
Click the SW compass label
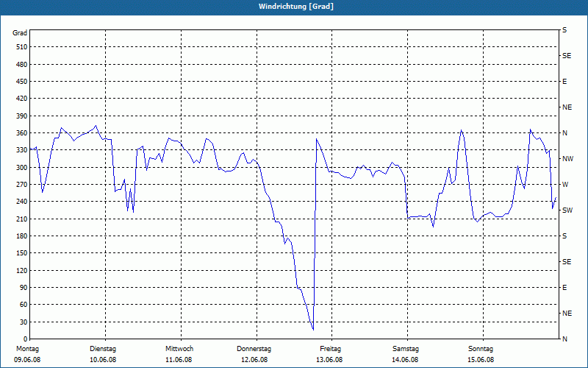coord(567,210)
